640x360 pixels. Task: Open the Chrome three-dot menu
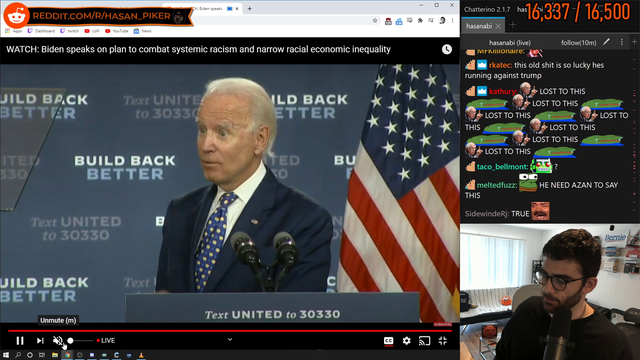pos(452,20)
